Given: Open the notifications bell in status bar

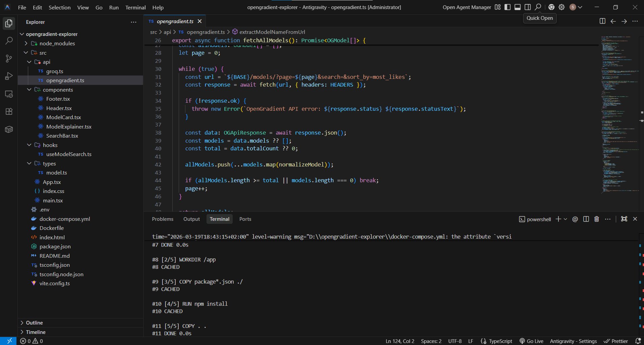Looking at the screenshot, I should coord(638,341).
